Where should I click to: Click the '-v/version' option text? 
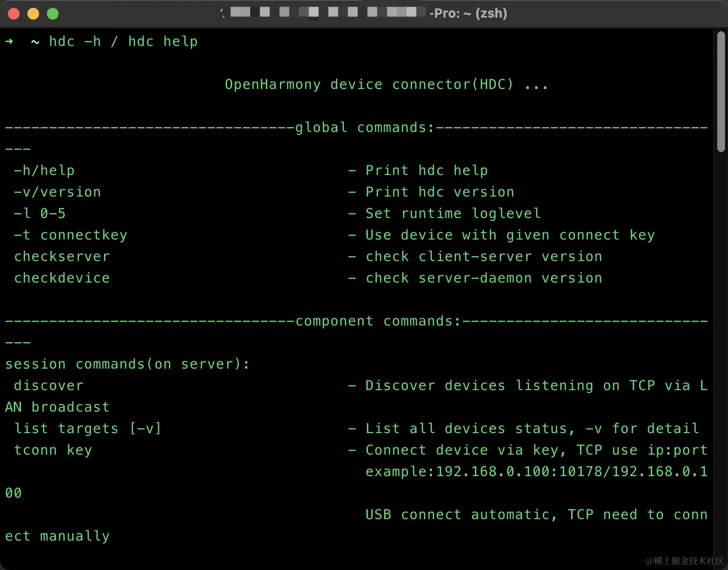[x=58, y=192]
